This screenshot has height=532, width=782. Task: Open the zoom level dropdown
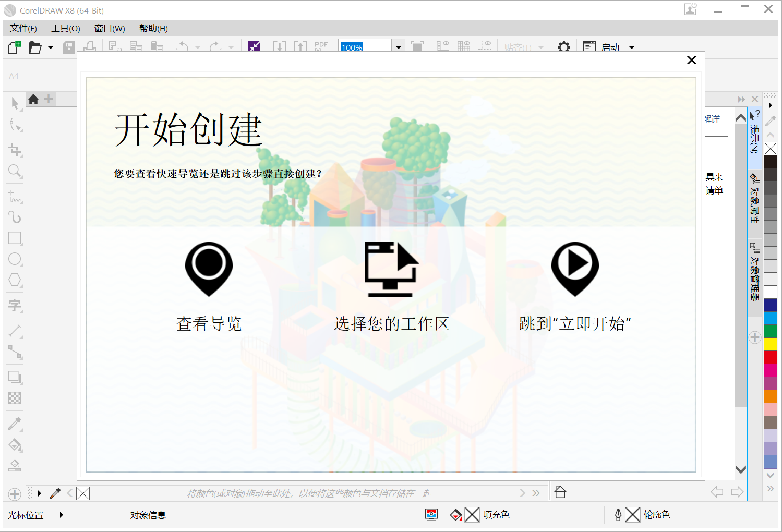pos(398,46)
